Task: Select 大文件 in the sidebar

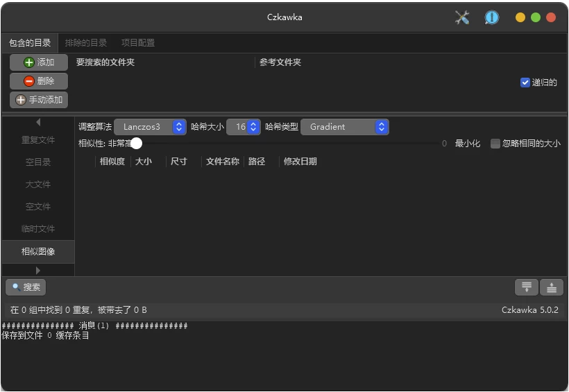Action: click(x=38, y=185)
